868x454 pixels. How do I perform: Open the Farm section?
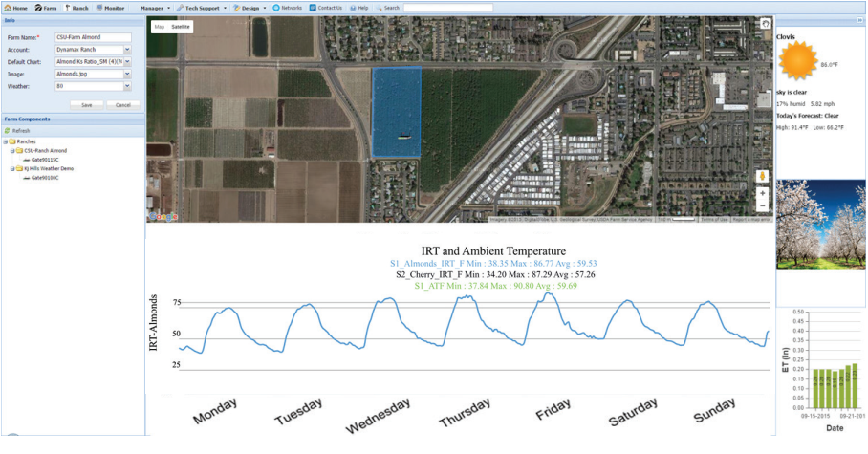(46, 8)
